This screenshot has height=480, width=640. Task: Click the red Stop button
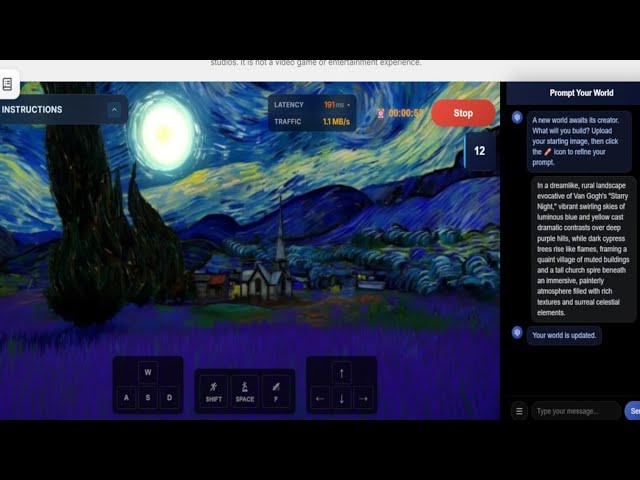click(463, 113)
